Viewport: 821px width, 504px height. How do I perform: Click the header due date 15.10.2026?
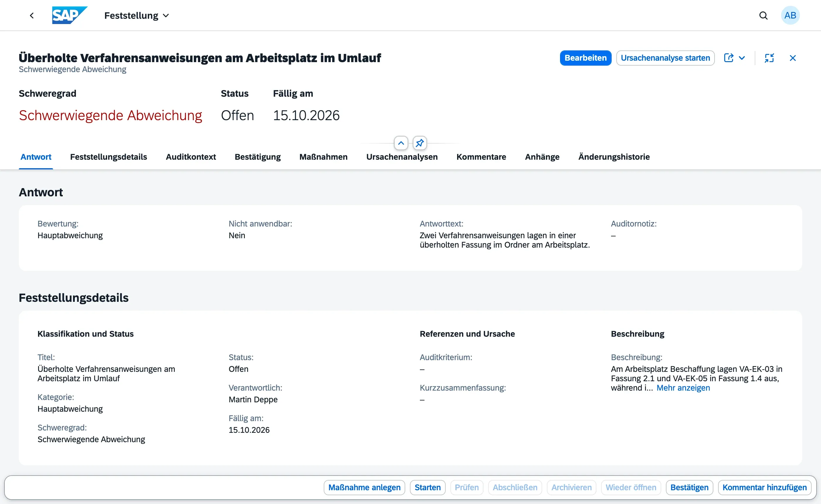point(306,115)
